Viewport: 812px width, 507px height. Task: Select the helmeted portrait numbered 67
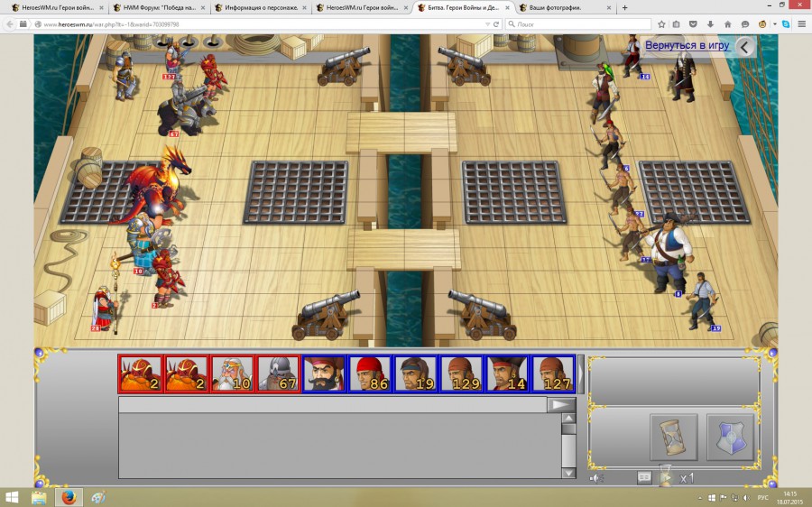coord(278,373)
